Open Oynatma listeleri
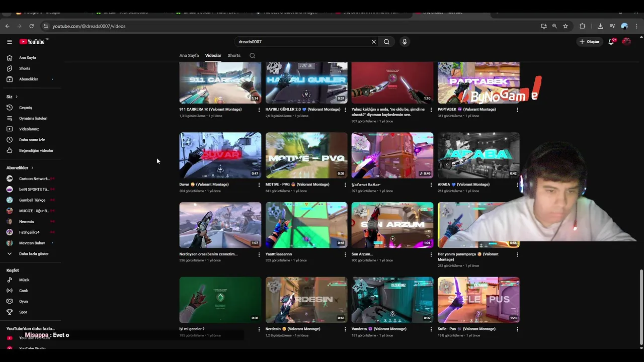Image resolution: width=644 pixels, height=362 pixels. [x=33, y=118]
